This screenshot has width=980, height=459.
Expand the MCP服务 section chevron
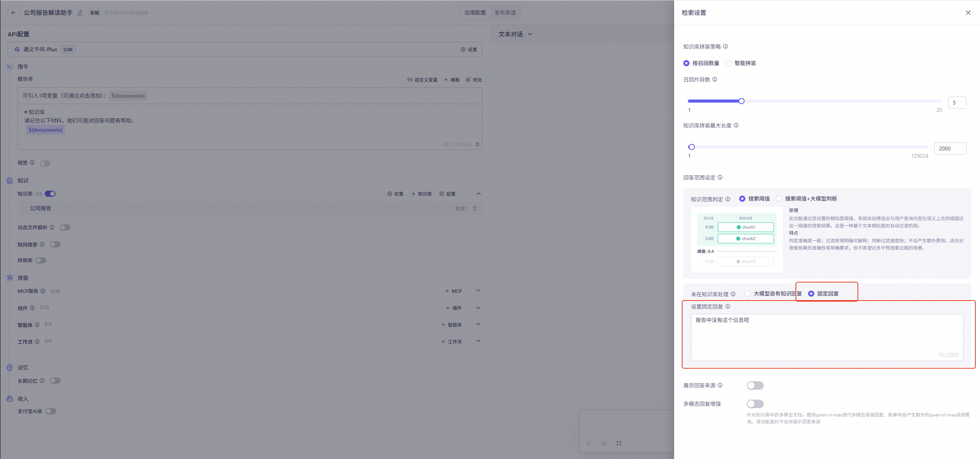point(478,291)
